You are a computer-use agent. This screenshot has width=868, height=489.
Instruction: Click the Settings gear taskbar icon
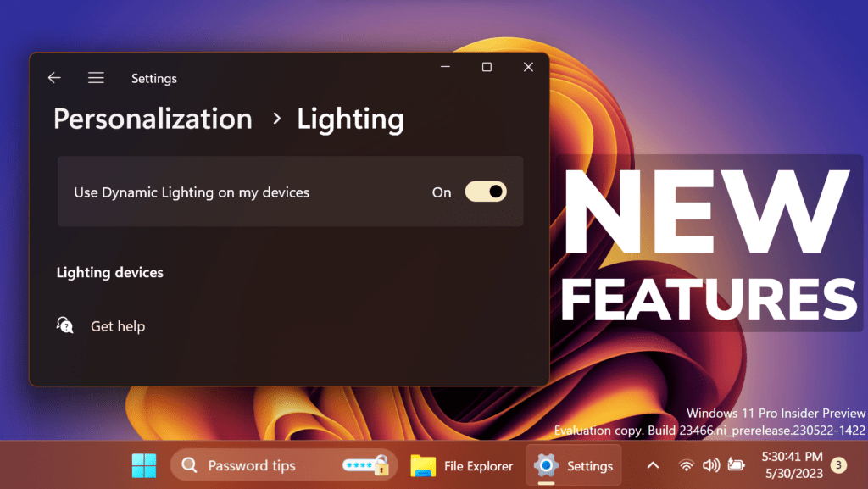546,465
